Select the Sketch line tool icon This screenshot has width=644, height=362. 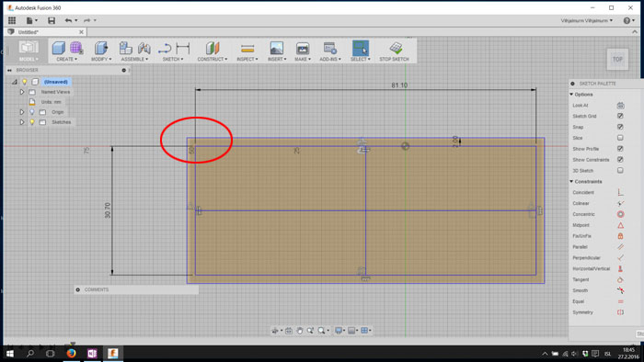pyautogui.click(x=165, y=48)
